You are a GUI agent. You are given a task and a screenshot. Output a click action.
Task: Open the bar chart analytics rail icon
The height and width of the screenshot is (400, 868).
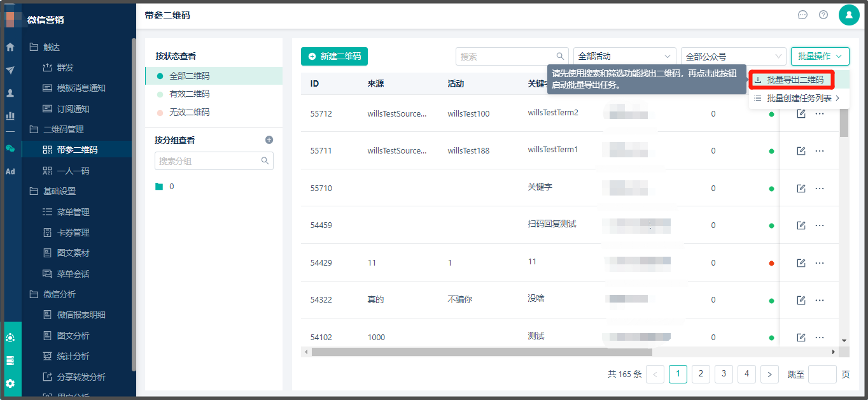10,116
